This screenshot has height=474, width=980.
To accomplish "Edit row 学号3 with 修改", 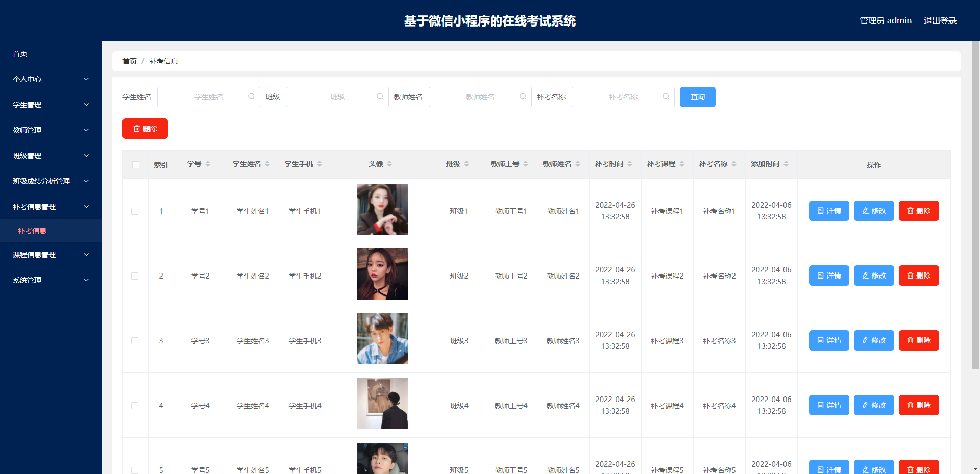I will point(874,340).
